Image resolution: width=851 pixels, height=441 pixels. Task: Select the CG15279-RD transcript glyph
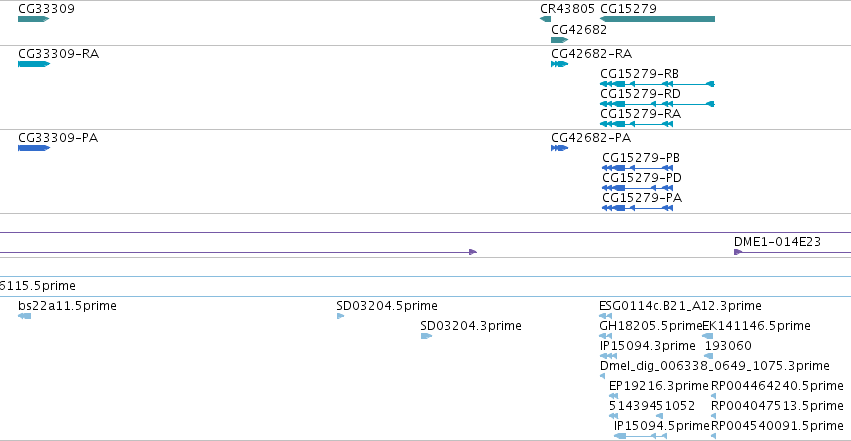click(x=657, y=104)
